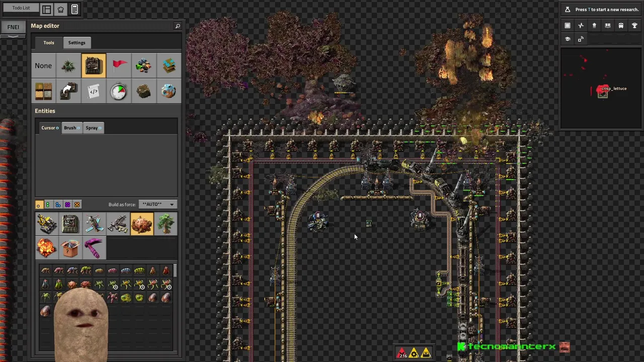This screenshot has width=644, height=362.
Task: Open the Forces red flag tool
Action: [119, 65]
